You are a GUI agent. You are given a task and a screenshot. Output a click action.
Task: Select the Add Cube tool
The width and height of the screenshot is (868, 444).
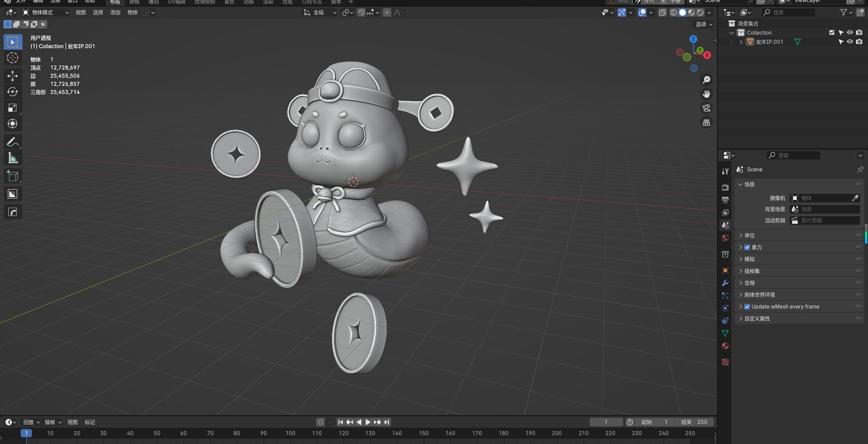coord(13,176)
